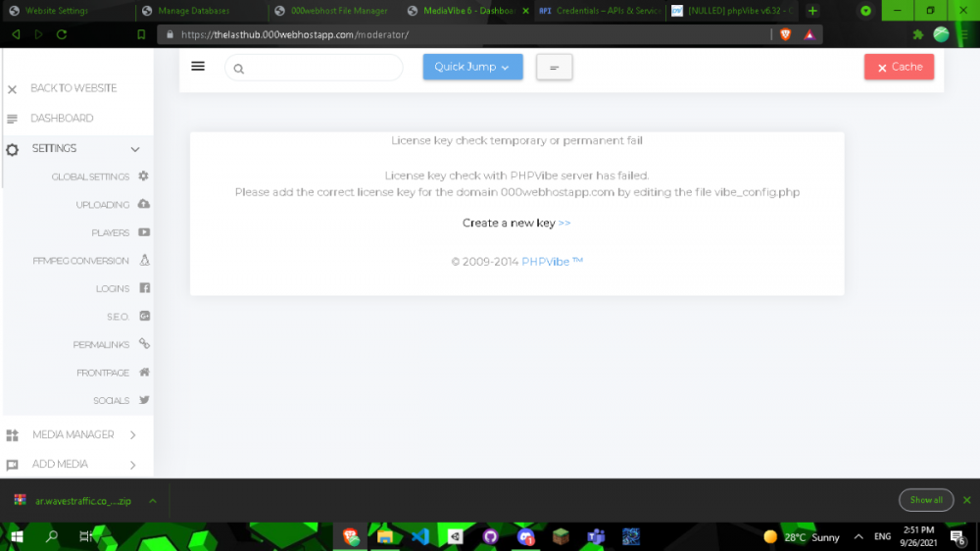Collapse the Settings section chevron
The image size is (980, 551).
[135, 149]
